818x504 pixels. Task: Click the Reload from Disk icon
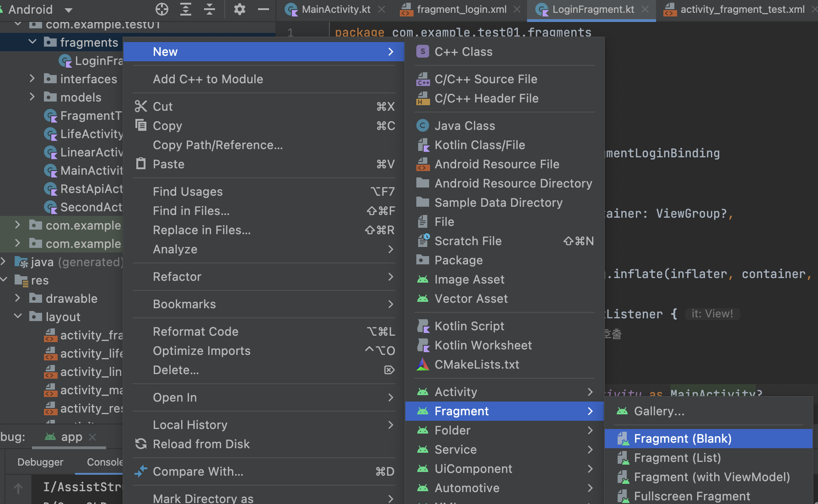tap(141, 444)
